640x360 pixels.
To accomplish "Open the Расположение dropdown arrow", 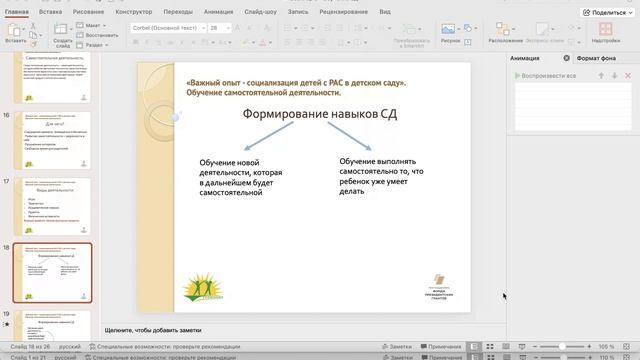I will (513, 29).
